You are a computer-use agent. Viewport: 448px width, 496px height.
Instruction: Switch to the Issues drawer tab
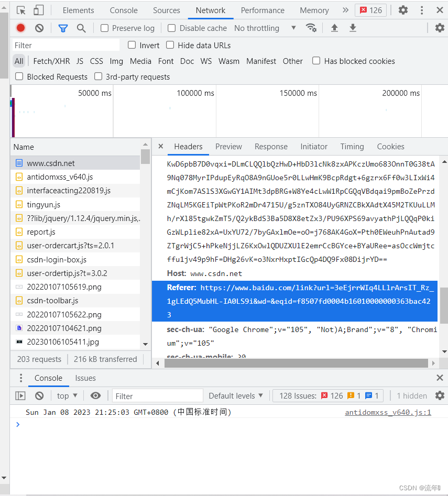(x=85, y=378)
